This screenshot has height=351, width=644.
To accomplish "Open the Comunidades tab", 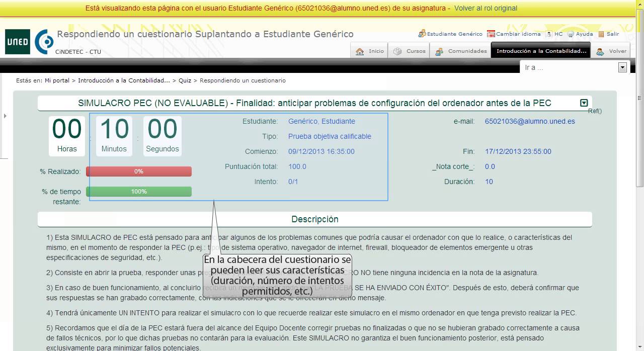I will [461, 51].
